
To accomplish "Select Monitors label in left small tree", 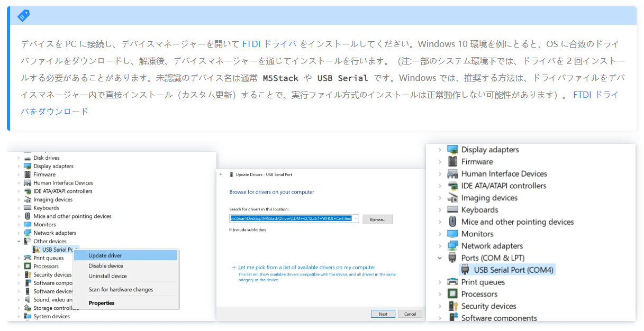I will point(44,225).
